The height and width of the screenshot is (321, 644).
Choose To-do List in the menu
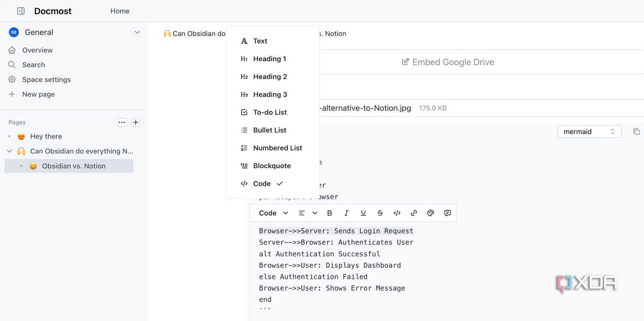click(273, 112)
